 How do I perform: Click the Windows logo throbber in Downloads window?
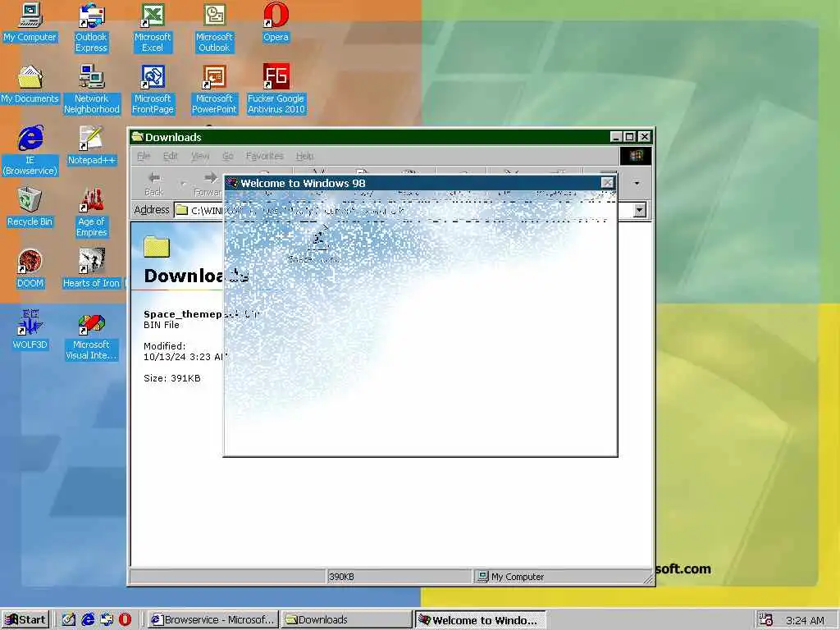coord(636,156)
